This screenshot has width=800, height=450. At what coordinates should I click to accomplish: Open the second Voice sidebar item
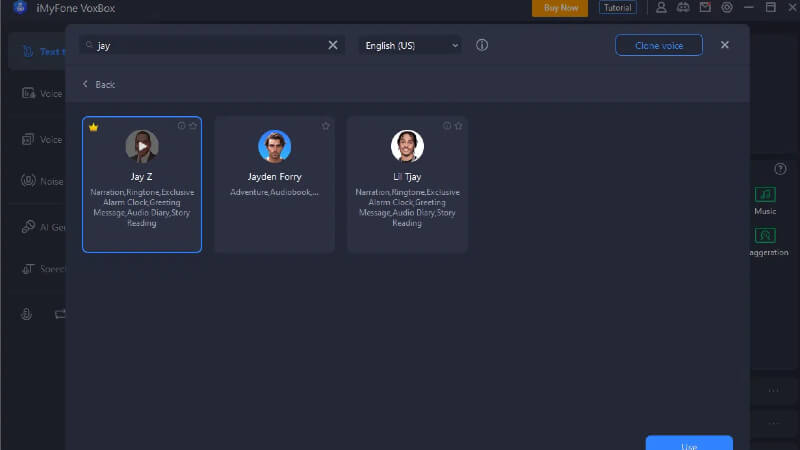(42, 139)
